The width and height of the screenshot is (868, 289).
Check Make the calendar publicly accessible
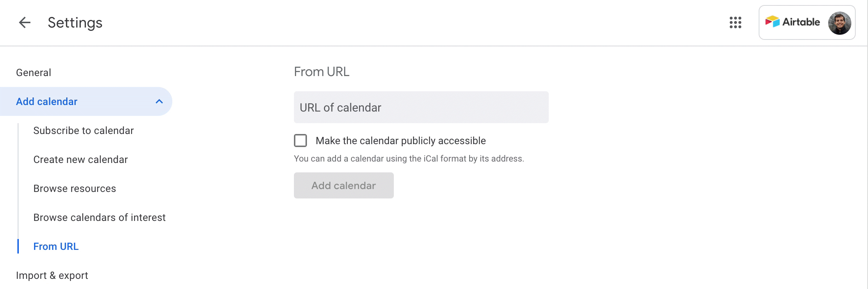coord(300,141)
